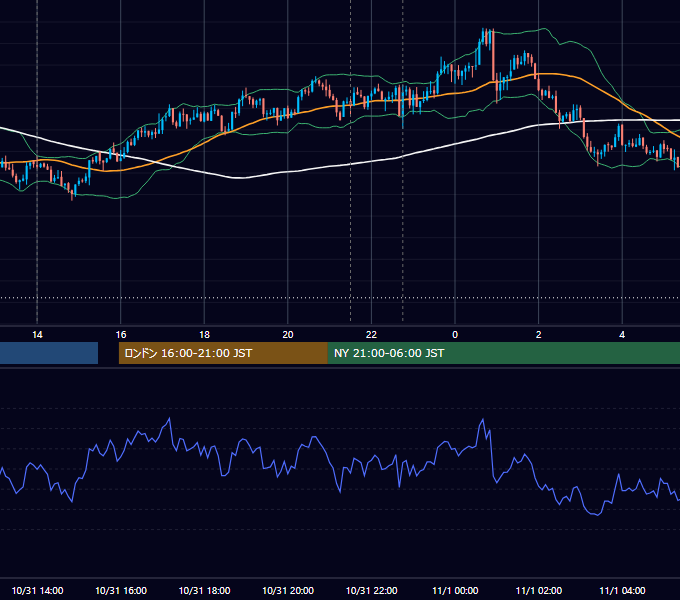
Task: Click the 18 hour axis label
Action: point(204,334)
